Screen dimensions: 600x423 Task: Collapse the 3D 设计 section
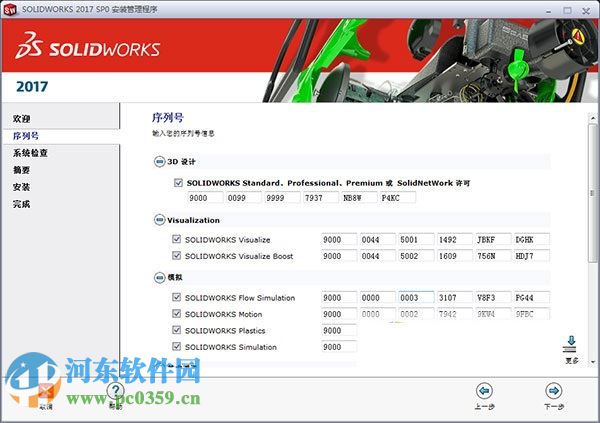159,162
